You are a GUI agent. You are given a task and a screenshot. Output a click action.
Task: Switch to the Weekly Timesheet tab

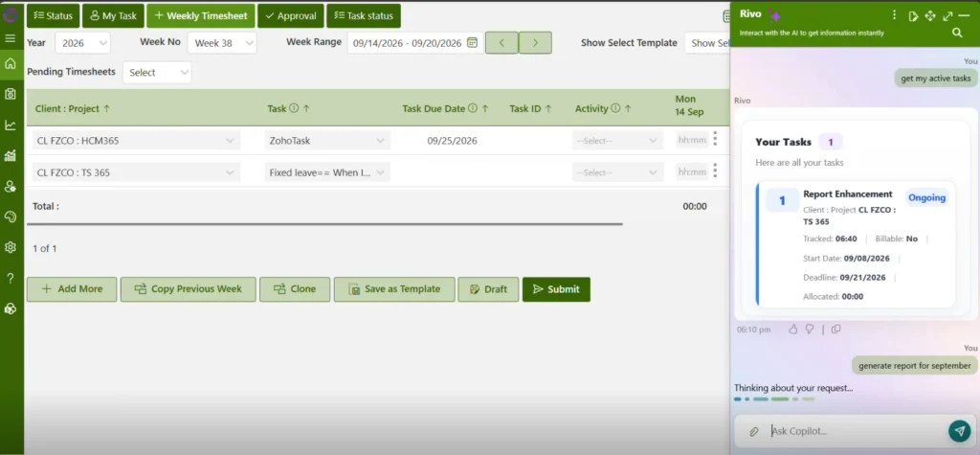point(201,15)
